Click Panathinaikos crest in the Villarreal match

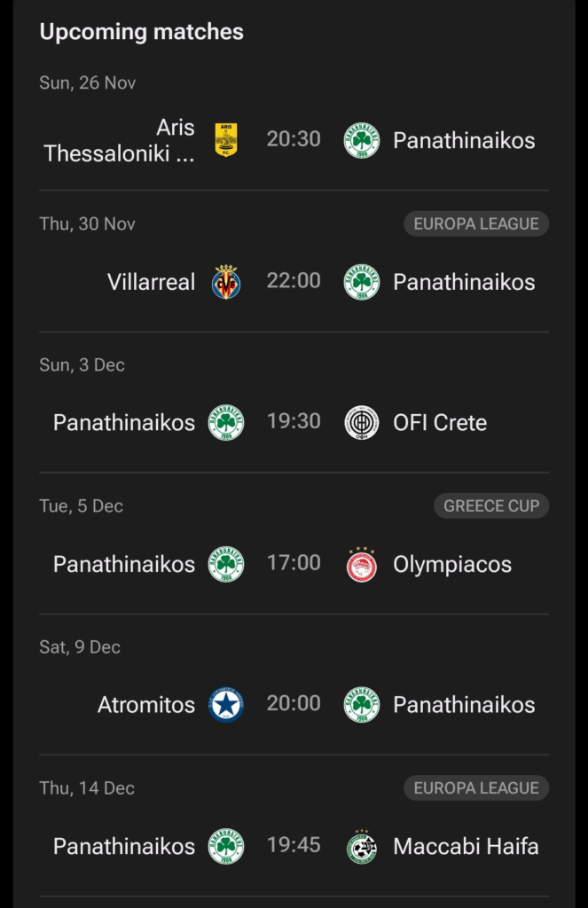[x=361, y=282]
